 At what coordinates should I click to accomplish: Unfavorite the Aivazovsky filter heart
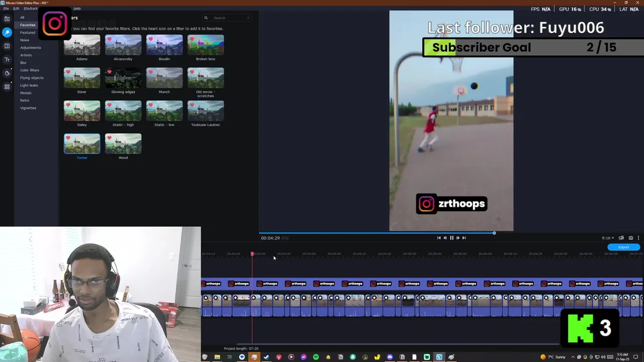tap(109, 39)
